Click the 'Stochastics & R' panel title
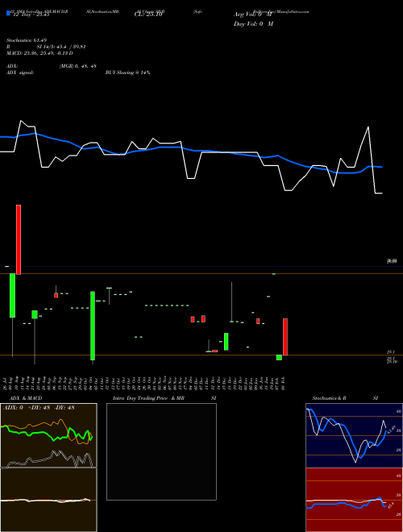Image resolution: width=403 pixels, height=532 pixels. [330, 398]
